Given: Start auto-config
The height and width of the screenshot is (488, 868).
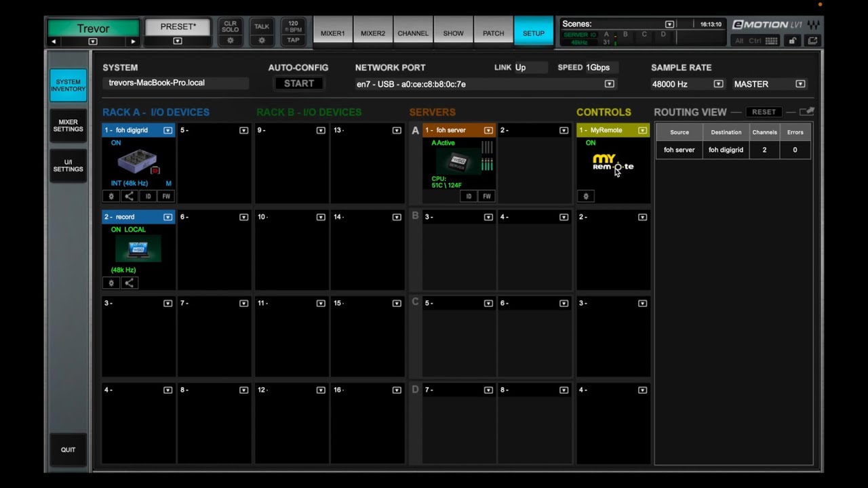Looking at the screenshot, I should click(x=299, y=83).
